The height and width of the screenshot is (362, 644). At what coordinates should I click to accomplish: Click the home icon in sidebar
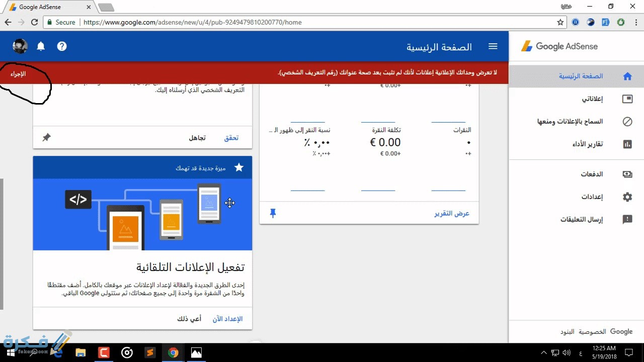point(627,76)
